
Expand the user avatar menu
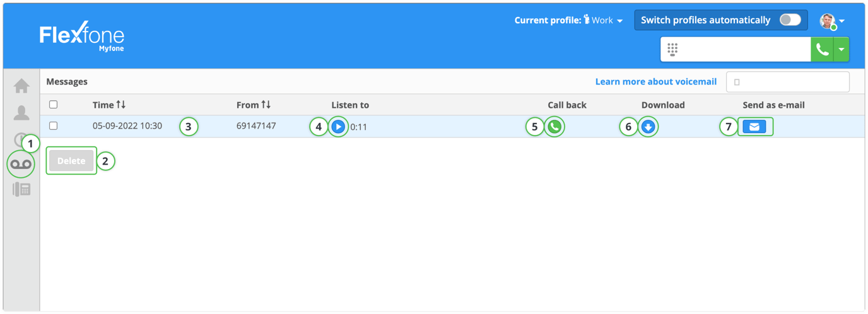click(x=832, y=21)
